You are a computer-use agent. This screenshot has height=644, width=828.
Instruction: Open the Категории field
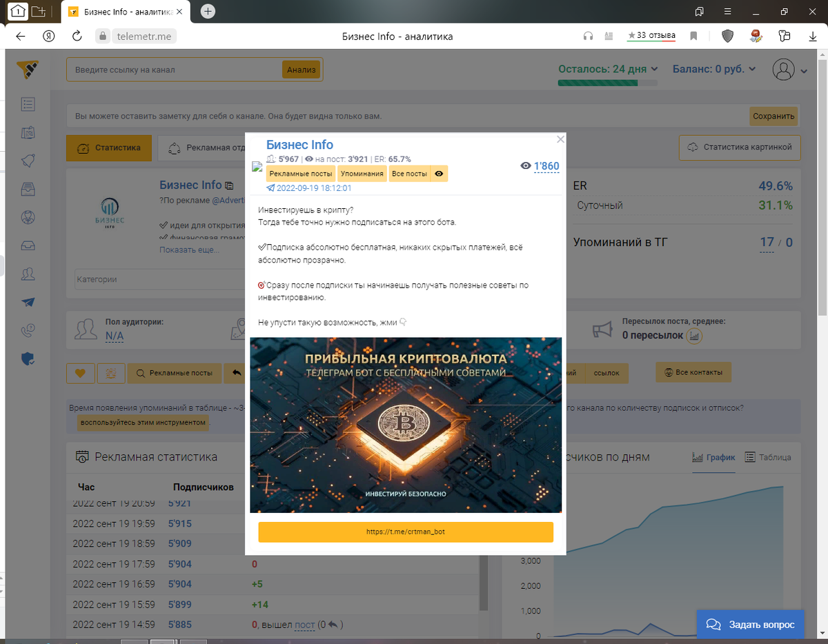(159, 279)
